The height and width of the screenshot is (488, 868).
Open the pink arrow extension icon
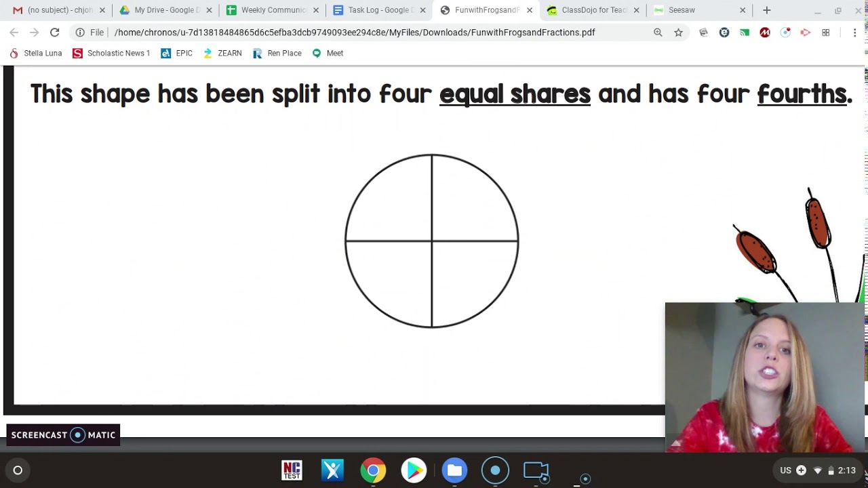point(806,33)
